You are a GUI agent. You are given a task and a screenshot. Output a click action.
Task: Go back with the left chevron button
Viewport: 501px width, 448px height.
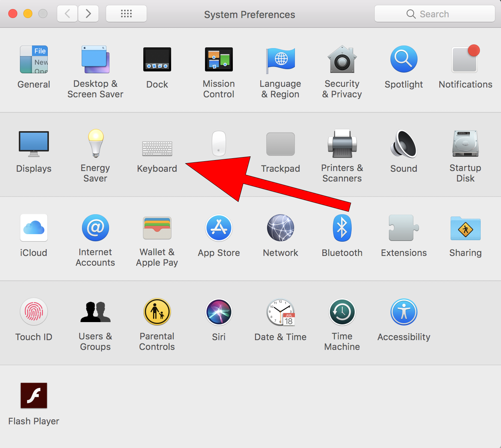68,14
